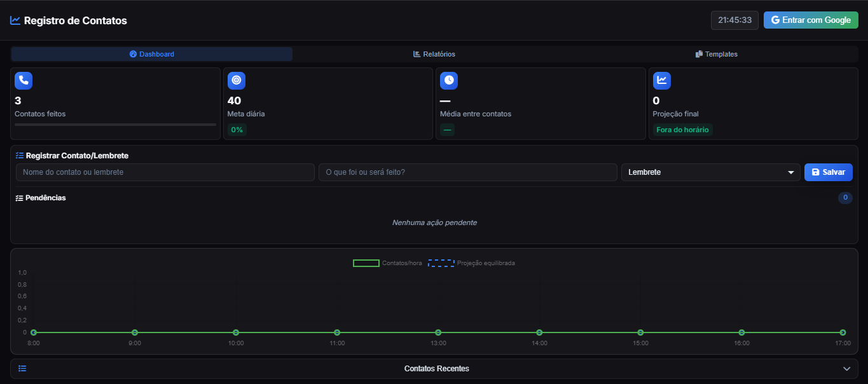Viewport: 868px width, 384px height.
Task: Click the chart icon on Projeção final card
Action: (x=661, y=80)
